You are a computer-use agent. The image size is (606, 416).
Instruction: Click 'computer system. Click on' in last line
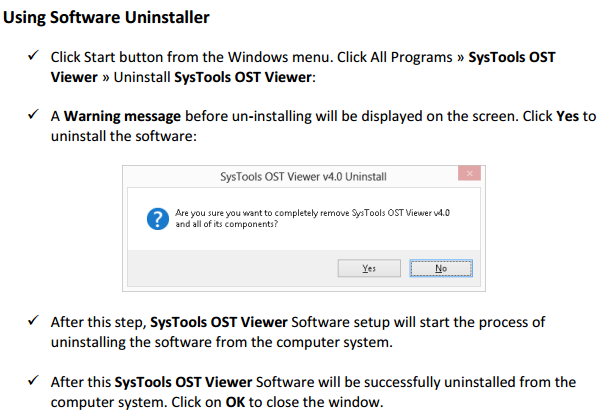click(x=136, y=402)
